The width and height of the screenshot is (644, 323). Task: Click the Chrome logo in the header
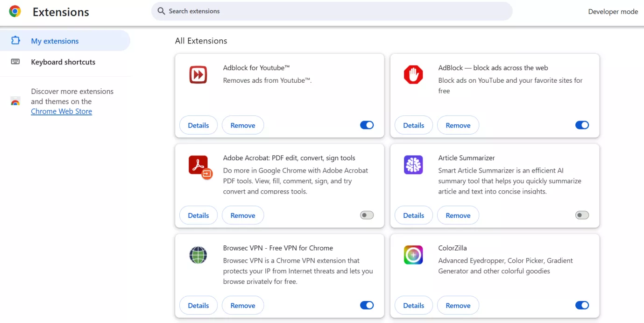(x=14, y=11)
